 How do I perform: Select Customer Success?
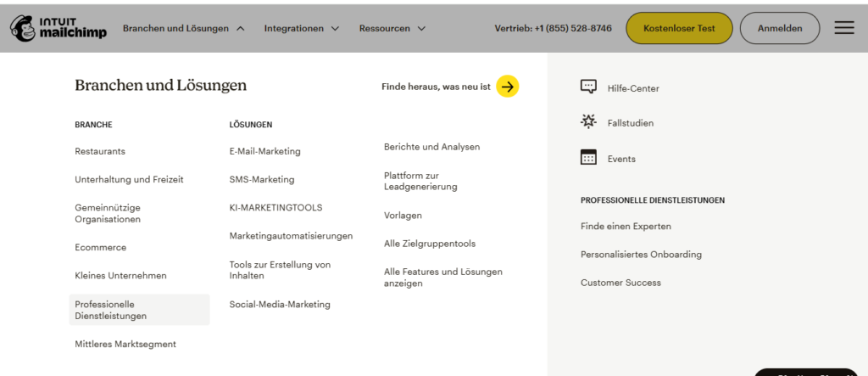coord(620,283)
